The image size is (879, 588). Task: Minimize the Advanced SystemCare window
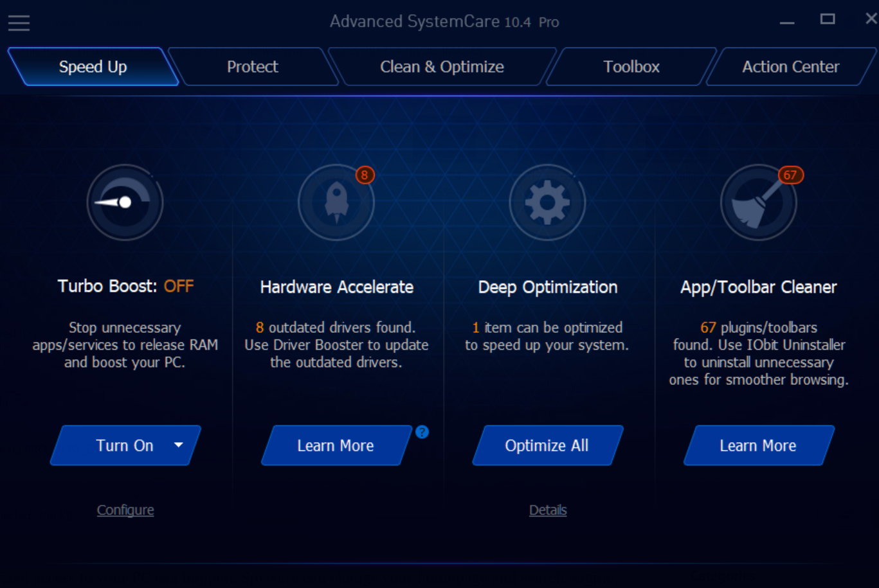(787, 22)
